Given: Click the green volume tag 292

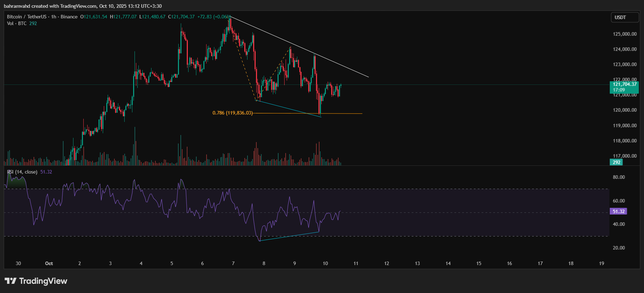Looking at the screenshot, I should pos(616,162).
